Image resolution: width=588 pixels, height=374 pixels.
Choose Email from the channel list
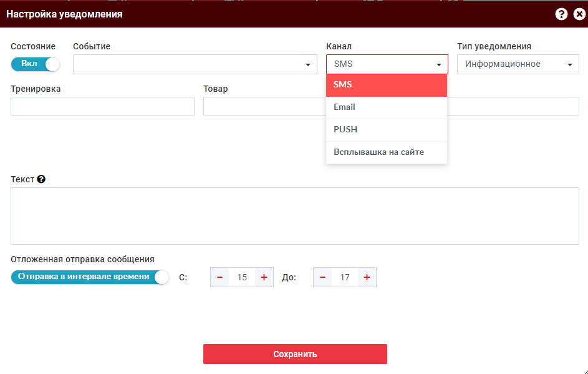(387, 107)
